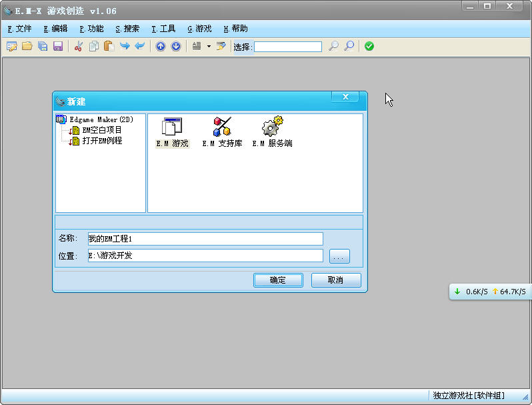Image resolution: width=532 pixels, height=405 pixels.
Task: Click the 名称 project name field
Action: click(205, 239)
